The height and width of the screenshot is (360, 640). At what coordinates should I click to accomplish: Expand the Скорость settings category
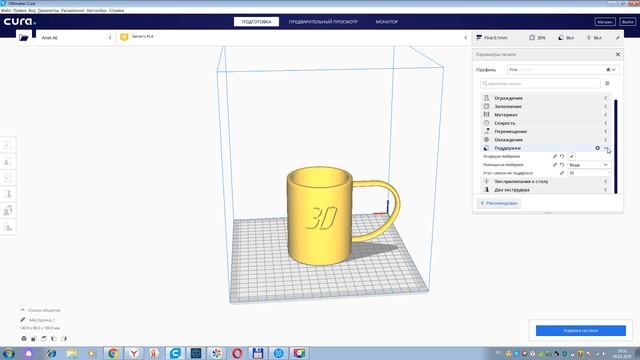tap(545, 123)
